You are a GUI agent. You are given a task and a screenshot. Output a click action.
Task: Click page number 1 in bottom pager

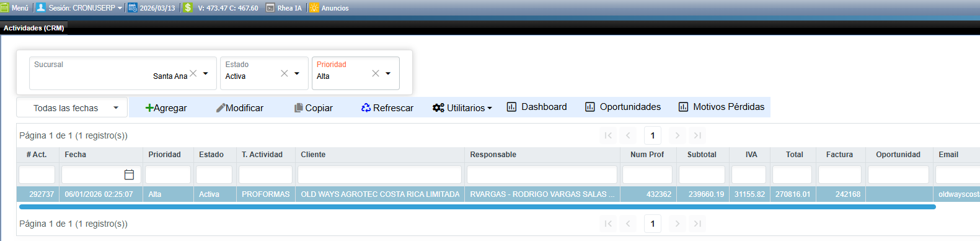(653, 224)
